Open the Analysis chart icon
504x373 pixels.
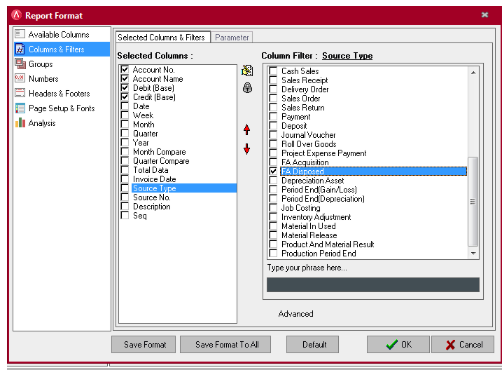click(20, 123)
